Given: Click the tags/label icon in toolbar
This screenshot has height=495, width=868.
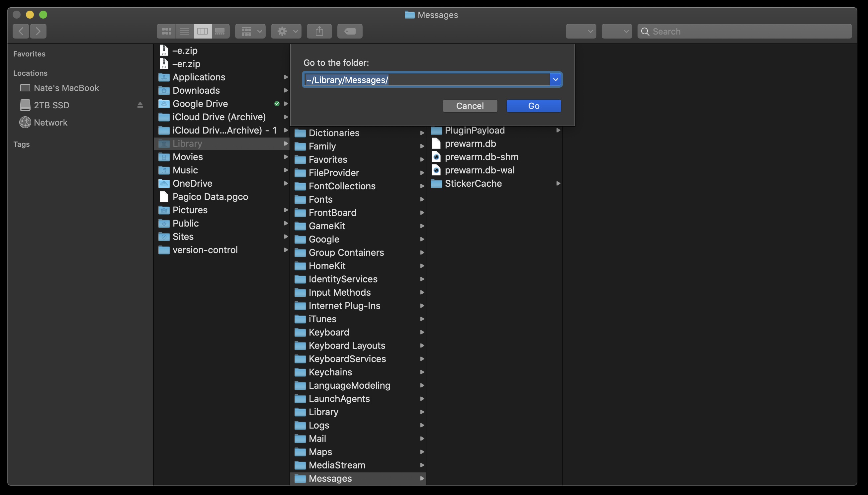Looking at the screenshot, I should point(350,31).
